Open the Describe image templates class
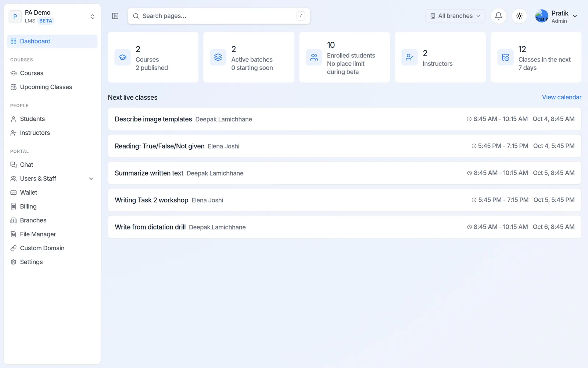 point(344,119)
